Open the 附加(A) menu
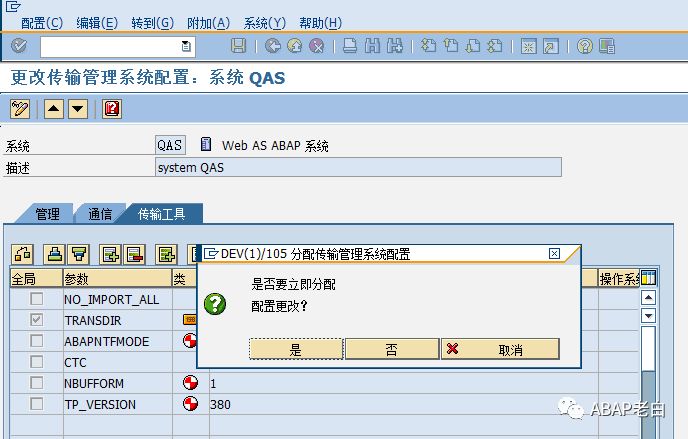688x439 pixels. coord(208,23)
